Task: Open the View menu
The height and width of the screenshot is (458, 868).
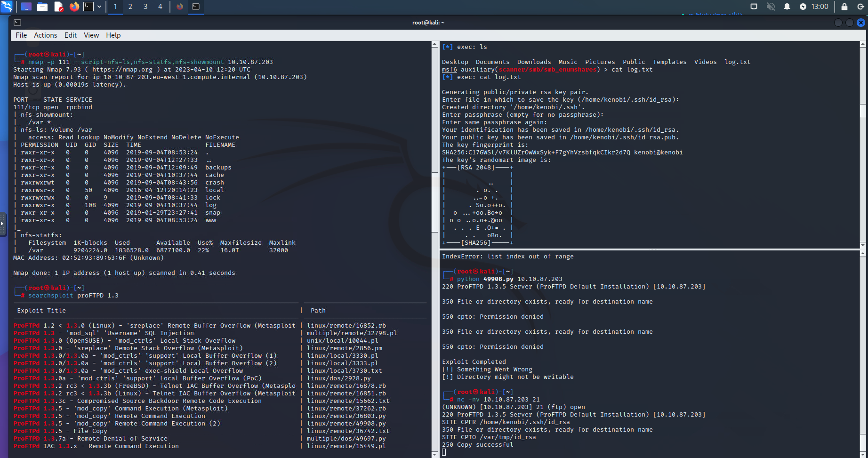Action: (91, 35)
